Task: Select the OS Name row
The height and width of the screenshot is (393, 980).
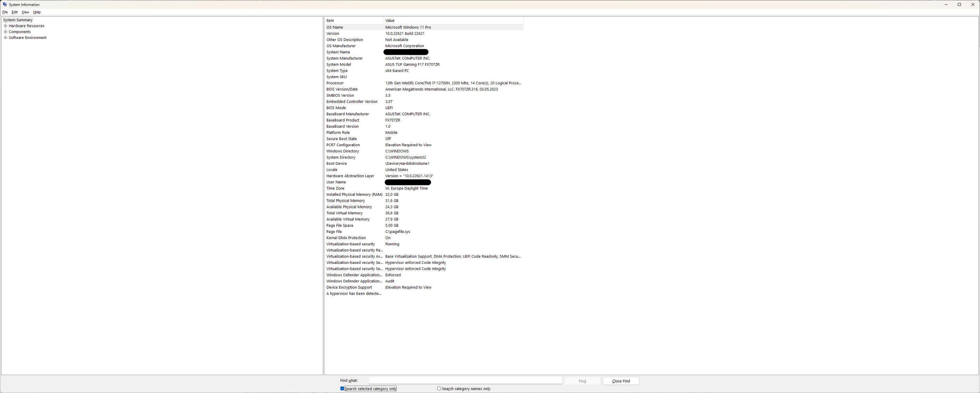Action: click(424, 27)
